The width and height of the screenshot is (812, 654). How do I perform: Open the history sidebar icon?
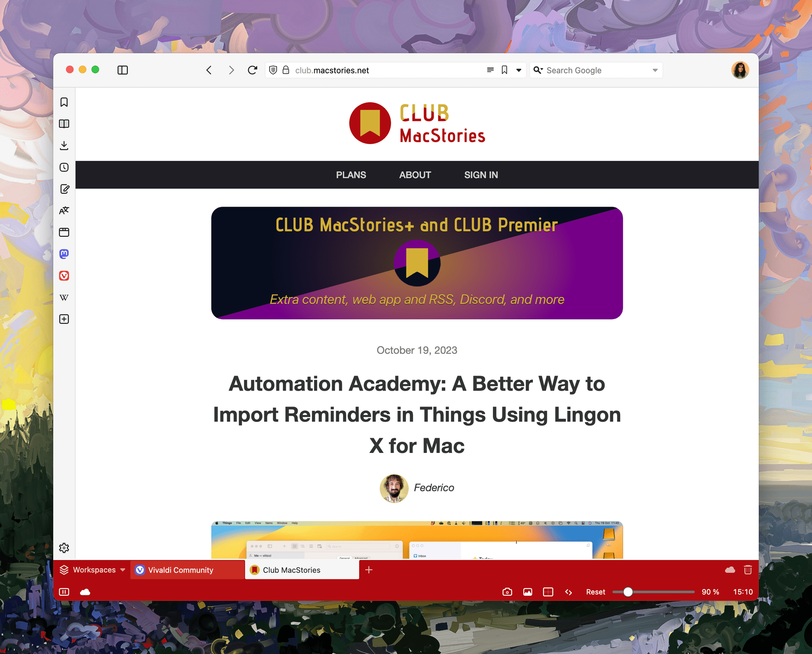click(x=65, y=167)
